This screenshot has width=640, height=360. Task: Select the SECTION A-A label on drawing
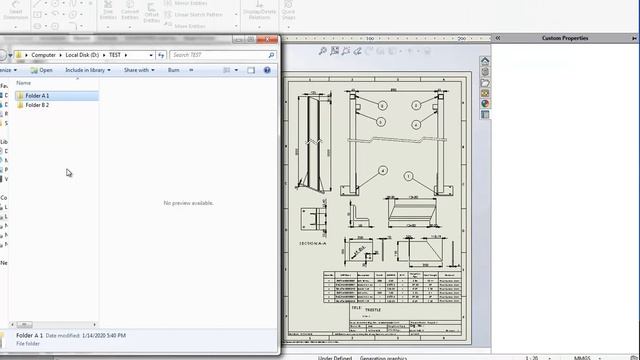[313, 243]
